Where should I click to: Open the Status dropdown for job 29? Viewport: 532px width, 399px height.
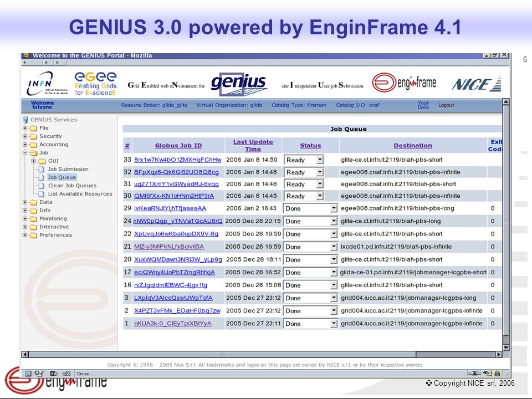pyautogui.click(x=334, y=208)
